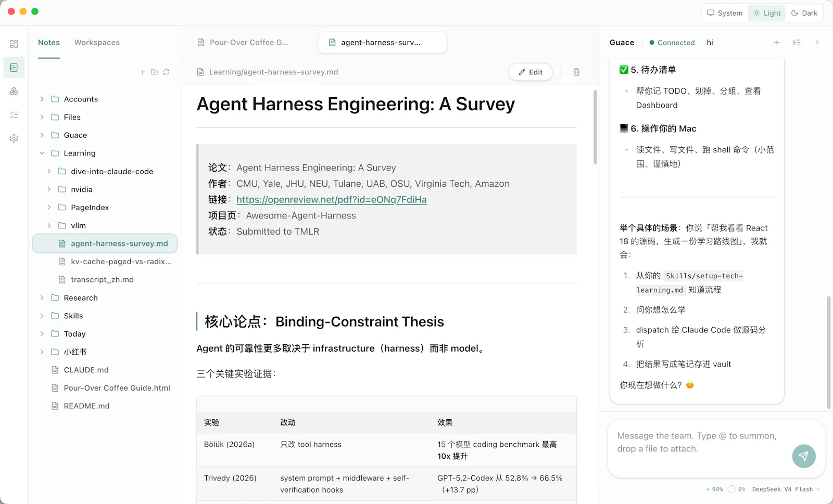Select the System theme option

(x=725, y=13)
